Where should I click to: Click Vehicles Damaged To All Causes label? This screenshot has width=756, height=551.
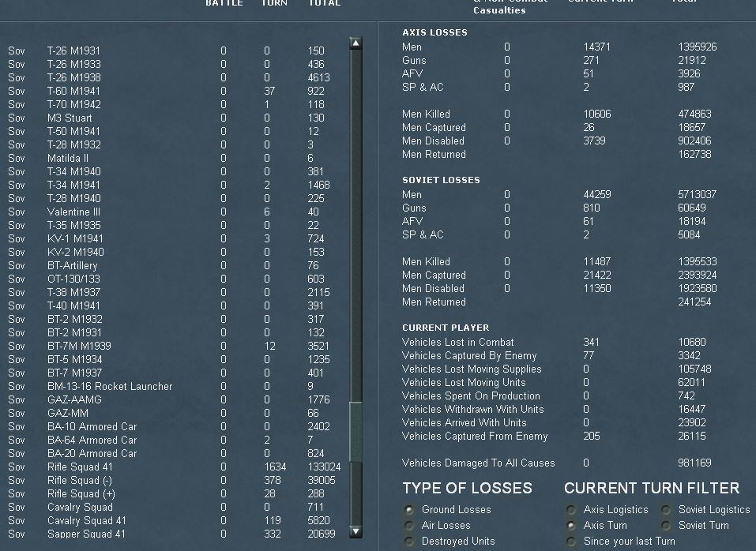[x=478, y=463]
